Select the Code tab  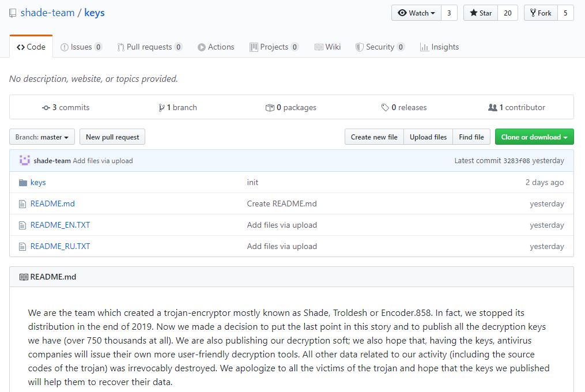coord(31,47)
